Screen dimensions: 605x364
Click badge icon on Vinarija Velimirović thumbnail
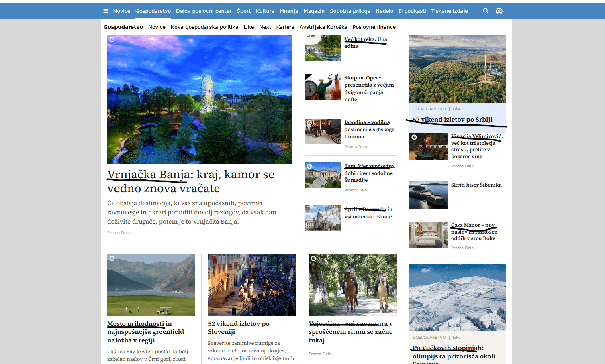click(414, 137)
